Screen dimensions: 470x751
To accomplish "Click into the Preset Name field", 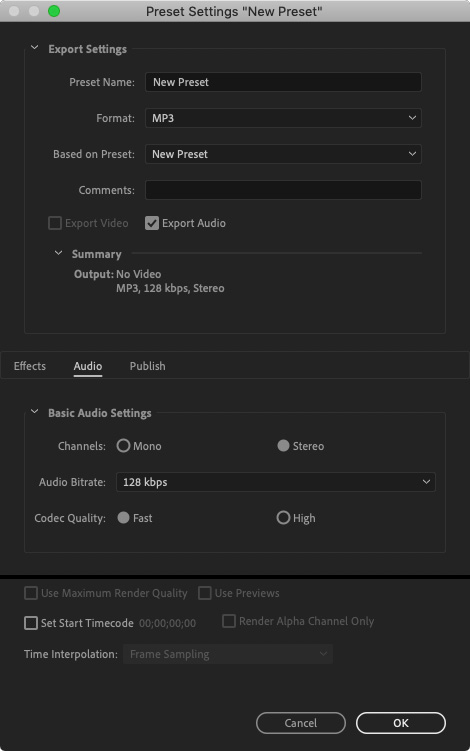I will (x=283, y=82).
